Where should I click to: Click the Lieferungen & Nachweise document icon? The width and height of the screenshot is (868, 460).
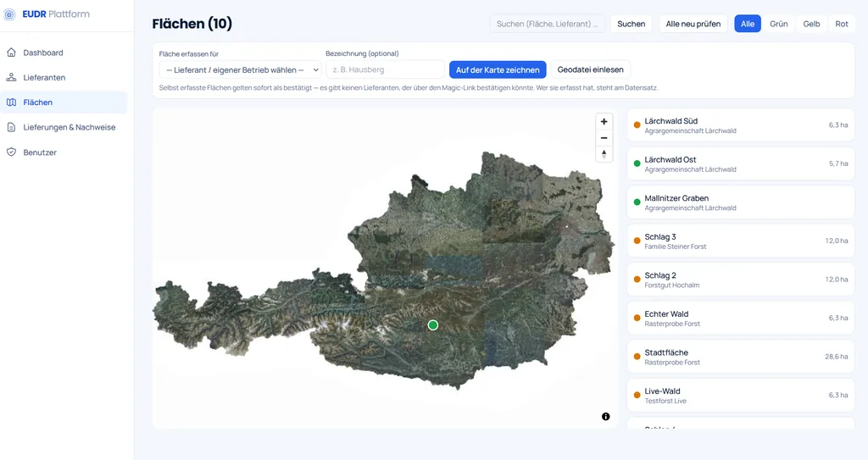[11, 127]
